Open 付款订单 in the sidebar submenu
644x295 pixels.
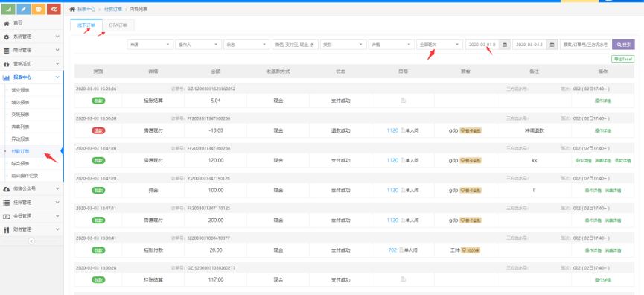point(21,151)
